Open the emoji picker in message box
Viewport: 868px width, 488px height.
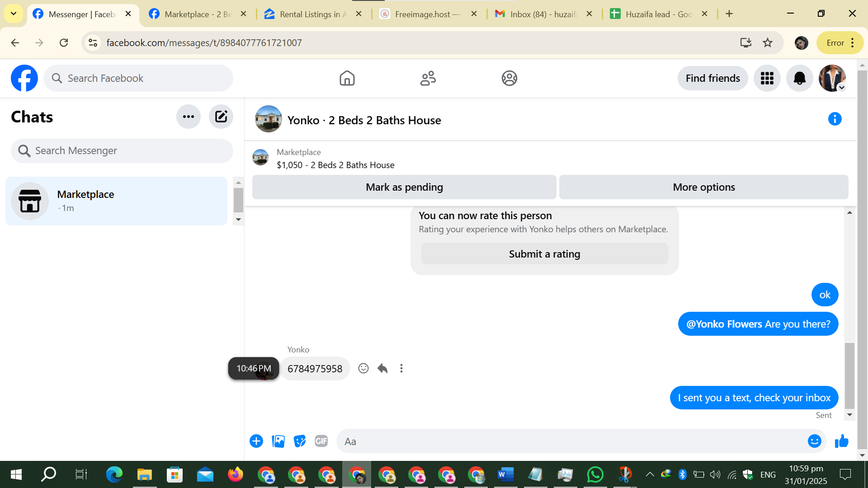tap(815, 441)
